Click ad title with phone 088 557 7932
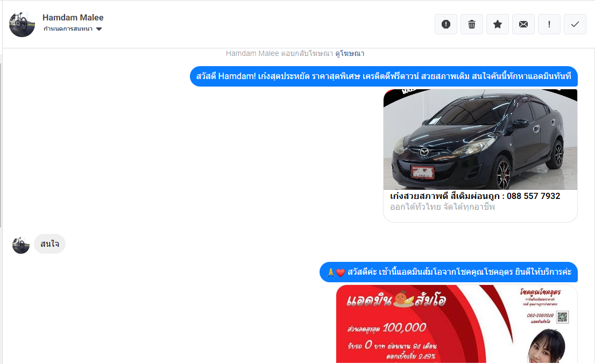 474,196
